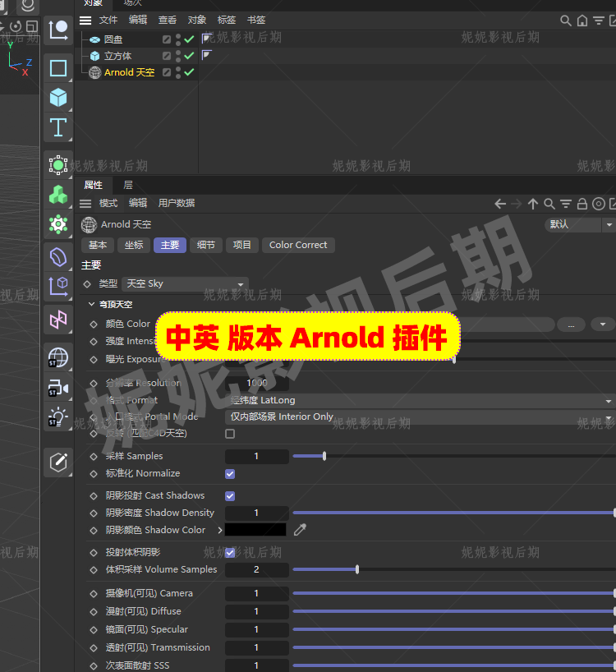616x672 pixels.
Task: Select the green cloner cubes icon
Action: [58, 195]
